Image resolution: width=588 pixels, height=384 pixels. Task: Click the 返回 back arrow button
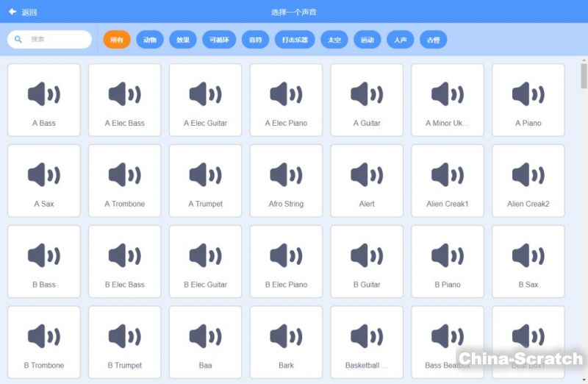22,12
